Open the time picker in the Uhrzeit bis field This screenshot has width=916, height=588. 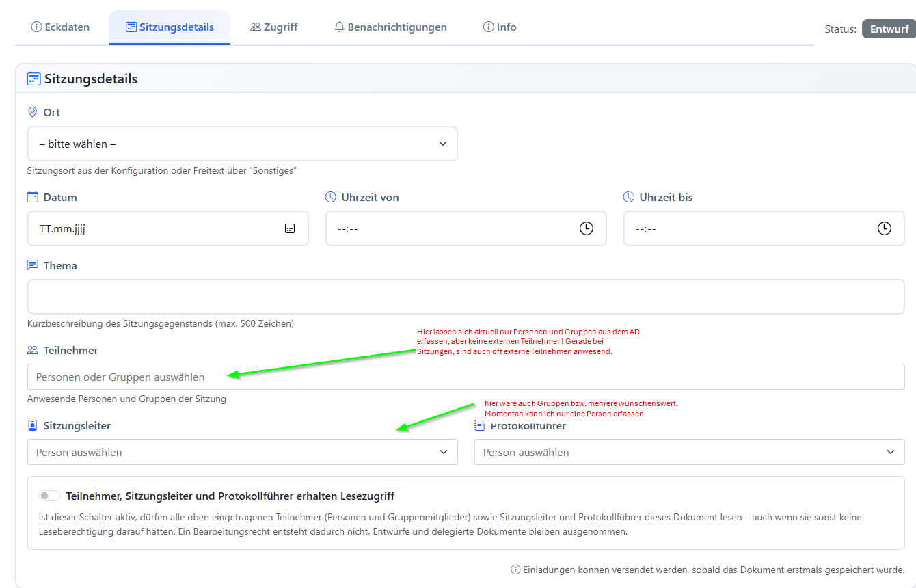(885, 228)
